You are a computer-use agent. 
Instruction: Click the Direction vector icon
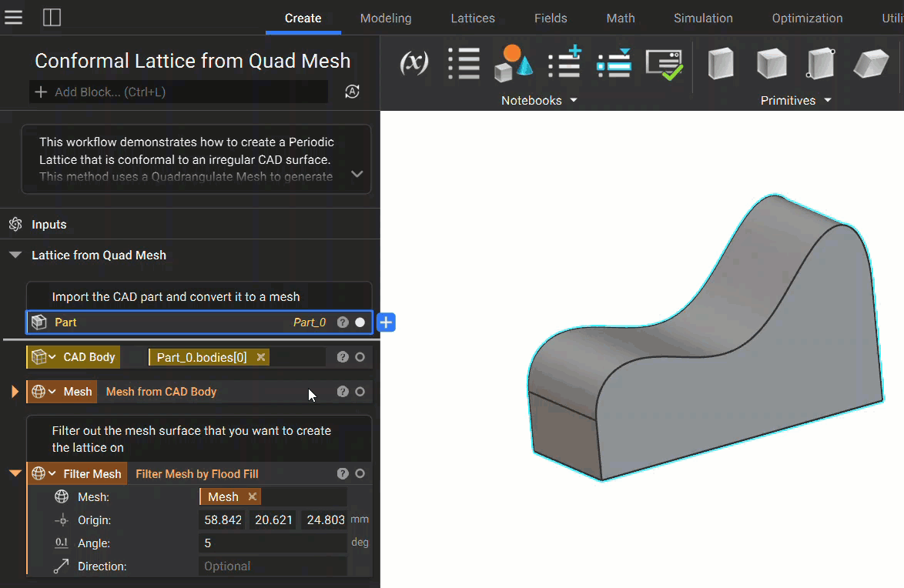(62, 566)
